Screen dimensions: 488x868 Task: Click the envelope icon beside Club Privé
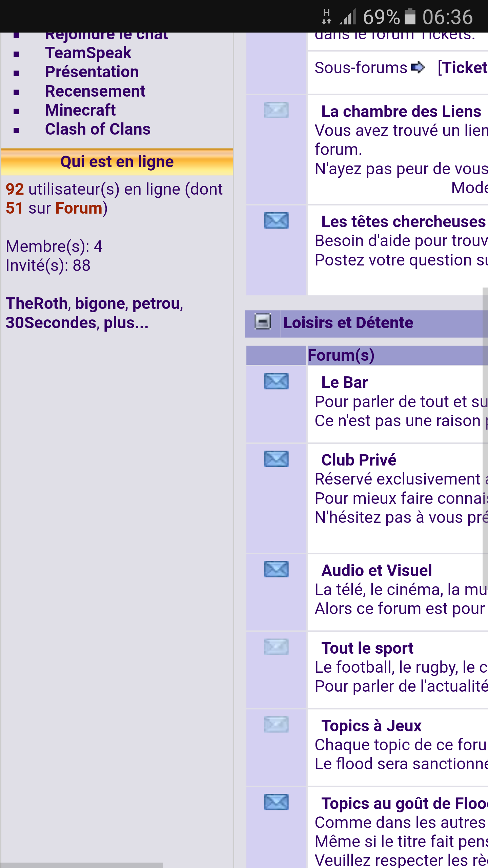276,459
